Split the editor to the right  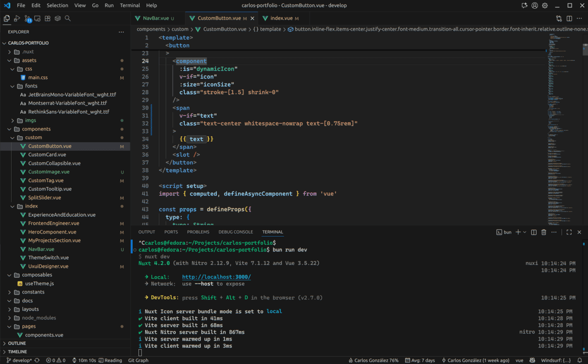click(x=569, y=19)
